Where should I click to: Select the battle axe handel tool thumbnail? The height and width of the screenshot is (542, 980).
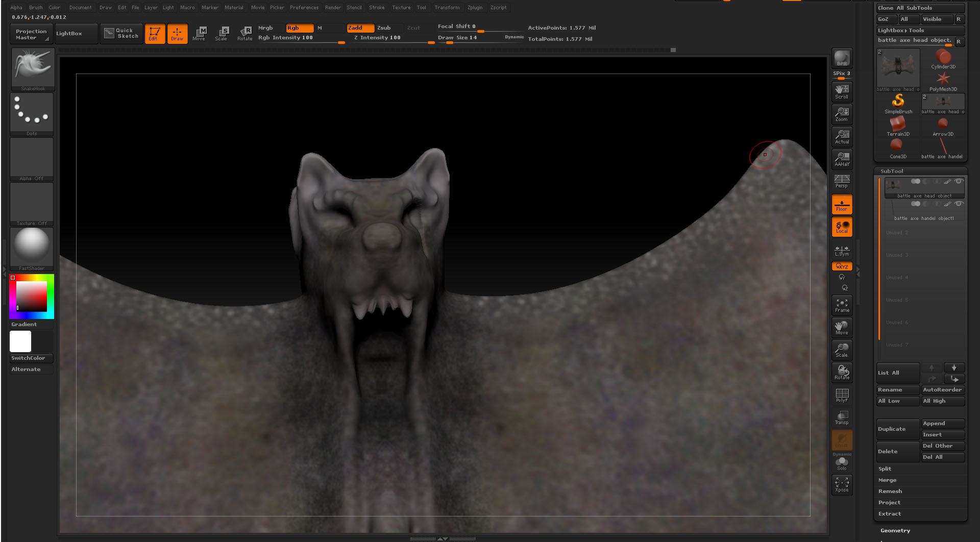943,149
